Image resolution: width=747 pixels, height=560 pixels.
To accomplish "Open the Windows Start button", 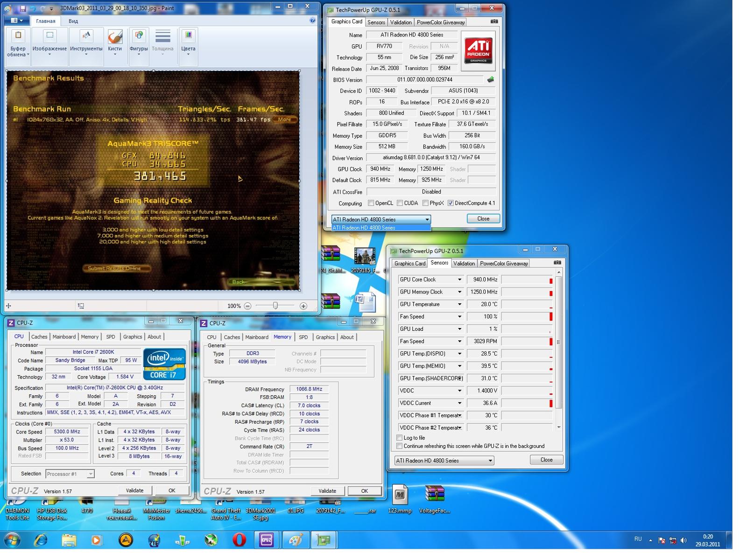I will pyautogui.click(x=13, y=540).
